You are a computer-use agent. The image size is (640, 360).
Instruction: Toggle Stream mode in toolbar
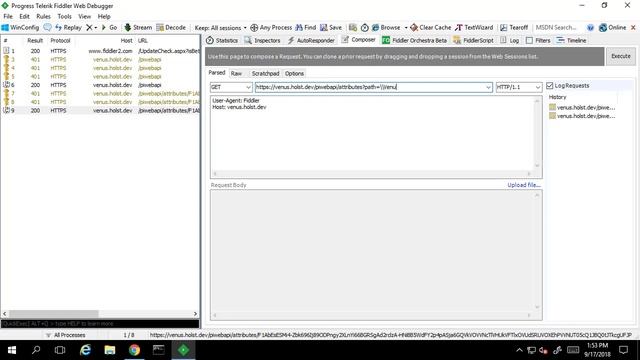(x=138, y=27)
